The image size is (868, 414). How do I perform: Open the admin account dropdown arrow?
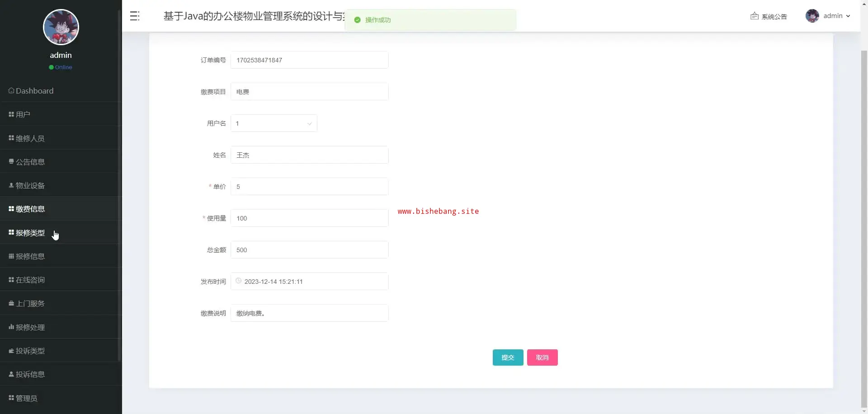point(848,16)
